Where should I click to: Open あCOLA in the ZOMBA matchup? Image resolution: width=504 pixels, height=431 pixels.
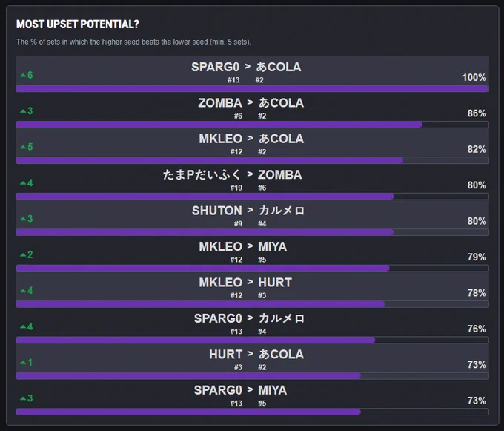click(281, 103)
